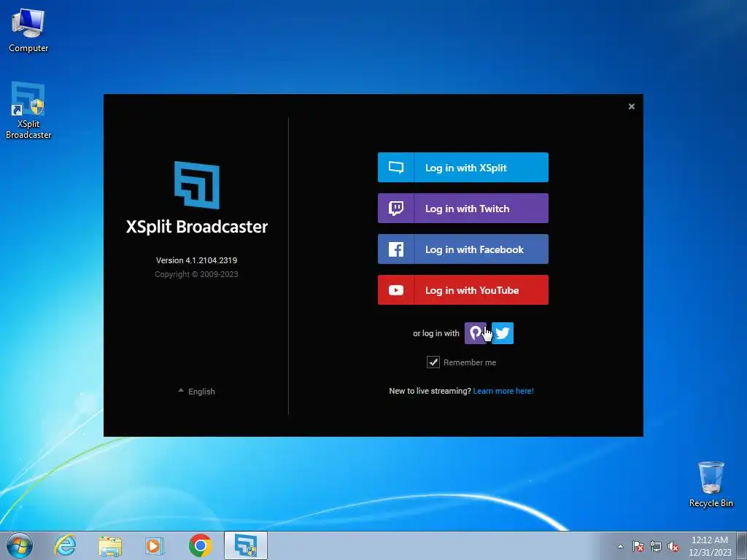Uncheck the Remember me checkbox

(433, 362)
